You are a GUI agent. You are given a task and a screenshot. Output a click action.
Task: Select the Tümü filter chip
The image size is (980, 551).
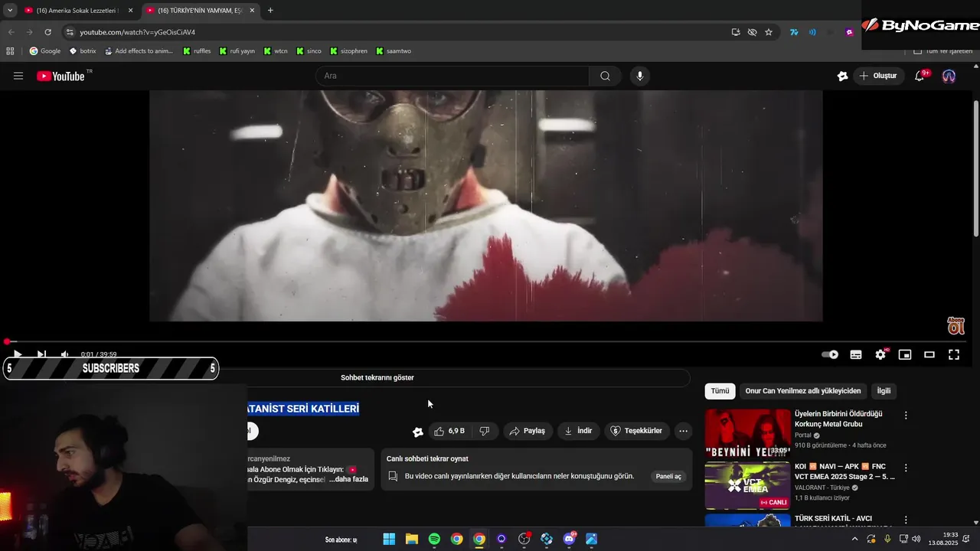coord(720,391)
